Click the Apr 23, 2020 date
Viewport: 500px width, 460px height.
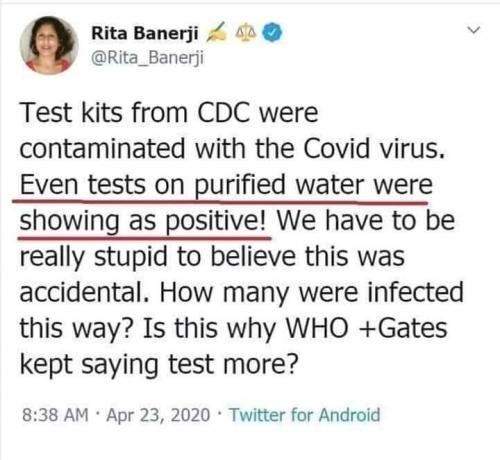158,416
